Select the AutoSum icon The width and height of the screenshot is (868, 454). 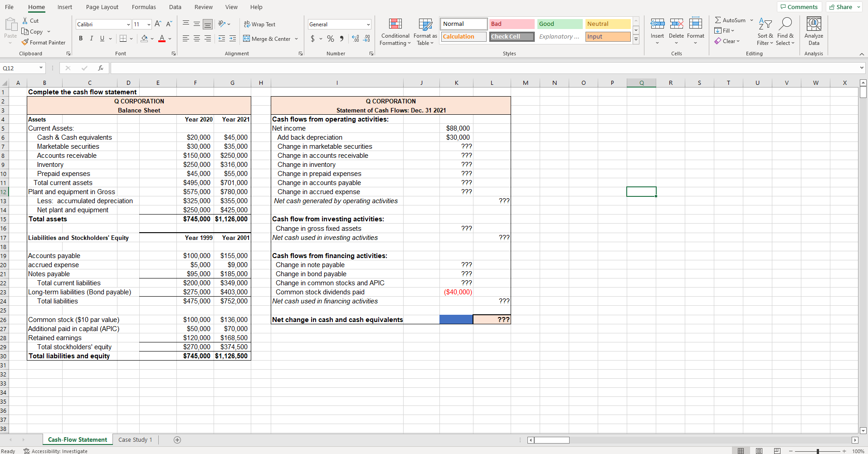[x=719, y=20]
